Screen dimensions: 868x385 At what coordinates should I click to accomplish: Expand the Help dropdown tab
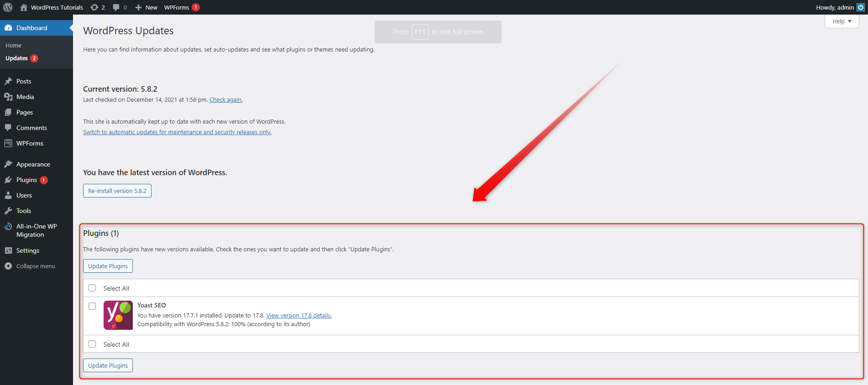842,21
